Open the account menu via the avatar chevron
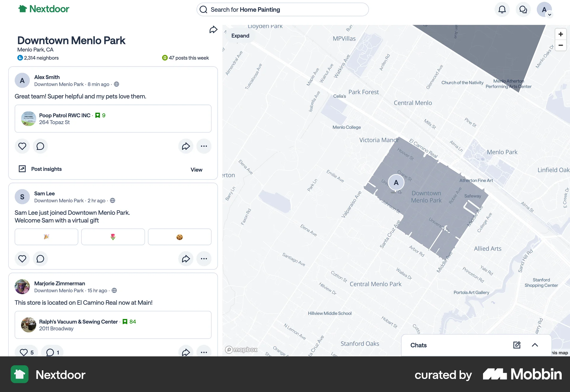The width and height of the screenshot is (570, 392). [x=550, y=14]
